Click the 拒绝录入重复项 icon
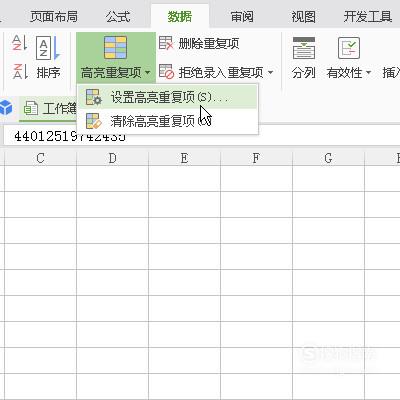400x400 pixels. [166, 72]
